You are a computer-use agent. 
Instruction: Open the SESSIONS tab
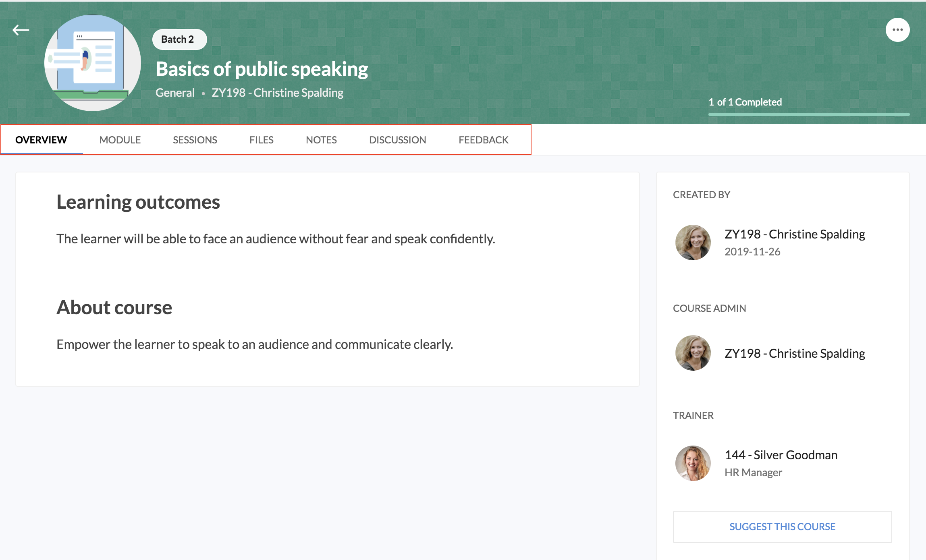(x=195, y=140)
